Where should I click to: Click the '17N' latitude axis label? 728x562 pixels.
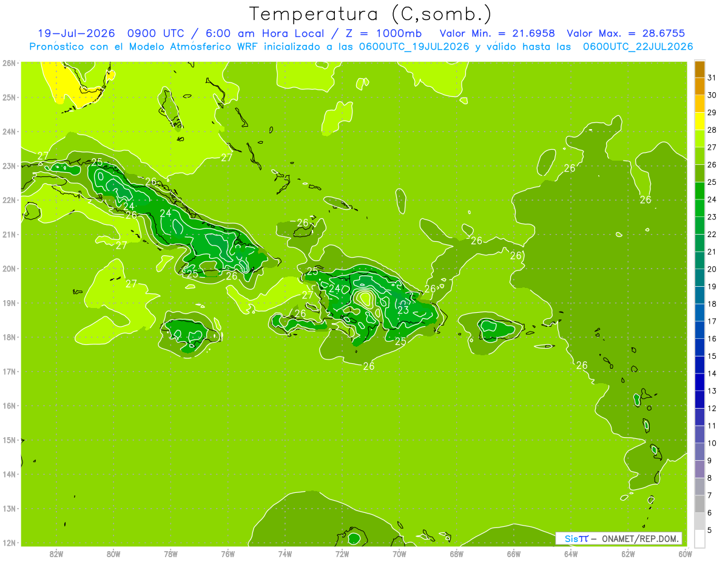click(x=8, y=371)
